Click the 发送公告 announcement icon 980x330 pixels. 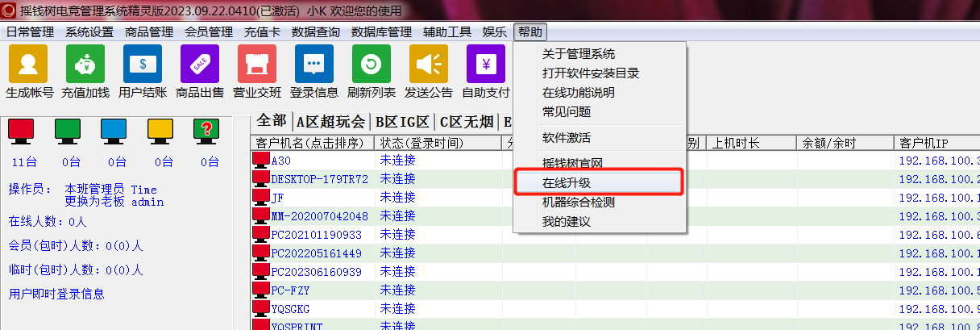click(429, 65)
